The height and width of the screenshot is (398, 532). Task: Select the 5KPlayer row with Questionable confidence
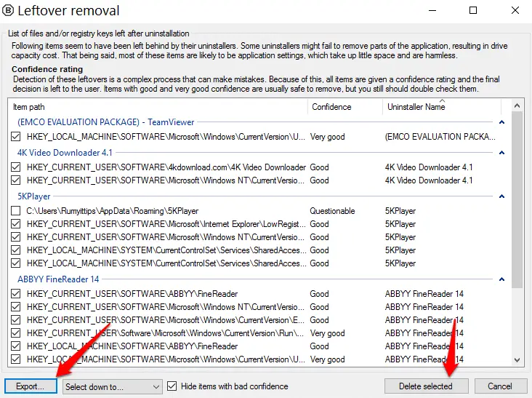point(254,211)
